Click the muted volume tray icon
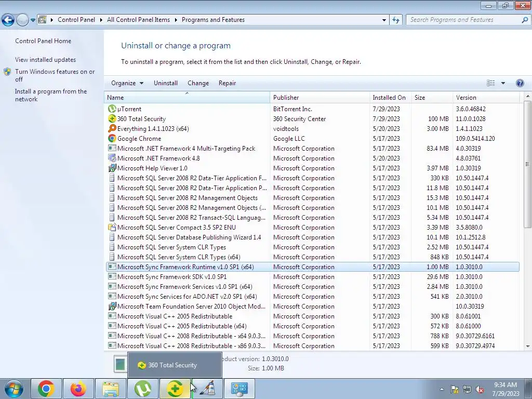The width and height of the screenshot is (532, 399). pyautogui.click(x=480, y=389)
